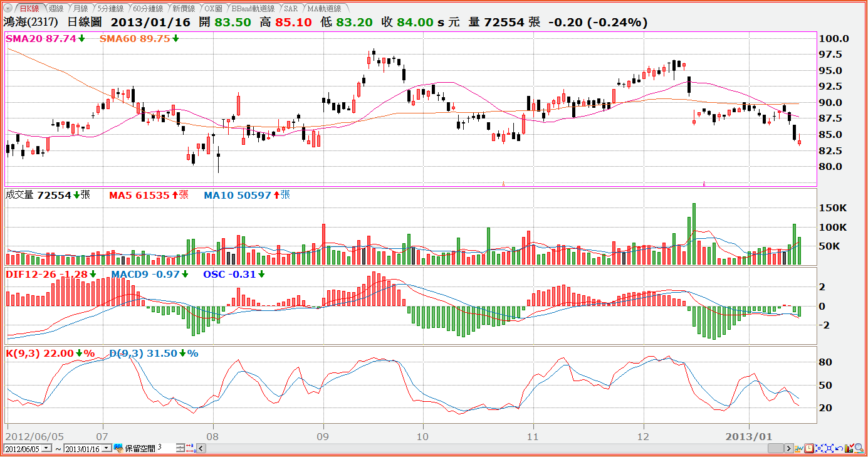Click the GO apply date range icon
The width and height of the screenshot is (868, 457).
(x=118, y=448)
